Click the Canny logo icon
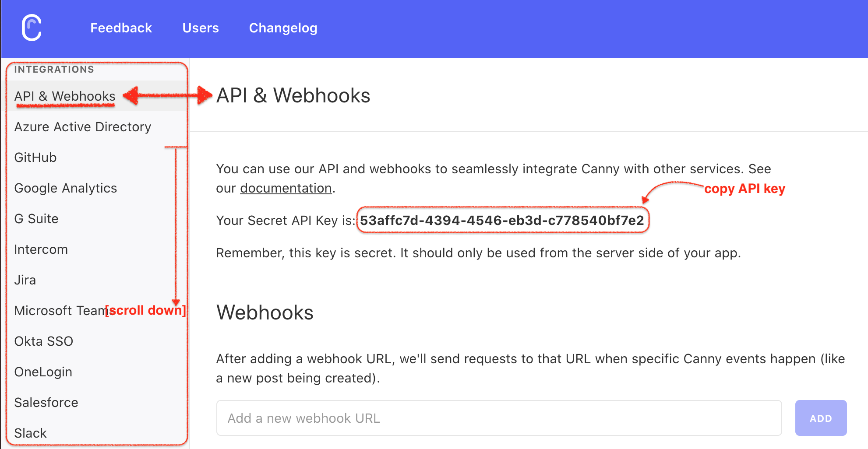This screenshot has height=449, width=868. (x=32, y=28)
